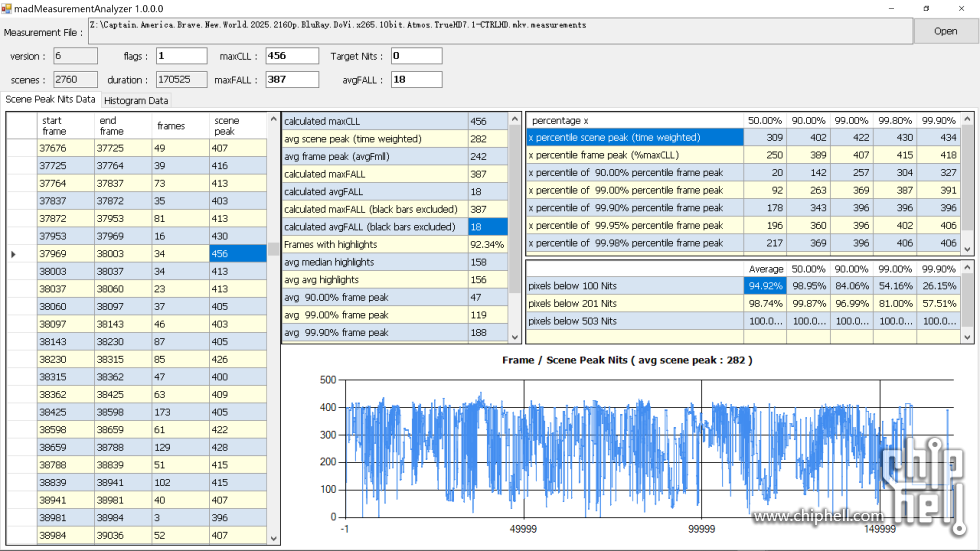This screenshot has height=551, width=980.
Task: Click into the Target Nits field
Action: [415, 56]
